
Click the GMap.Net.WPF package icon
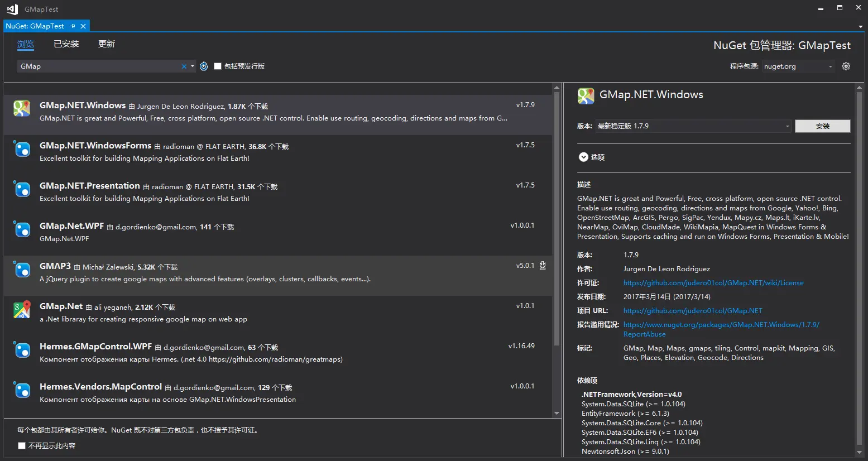[22, 229]
